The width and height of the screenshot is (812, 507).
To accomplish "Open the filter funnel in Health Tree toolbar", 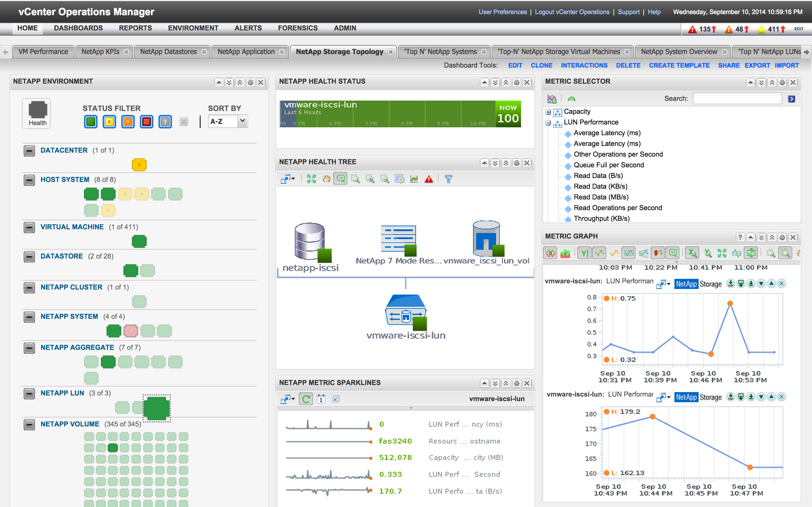I will pyautogui.click(x=448, y=179).
